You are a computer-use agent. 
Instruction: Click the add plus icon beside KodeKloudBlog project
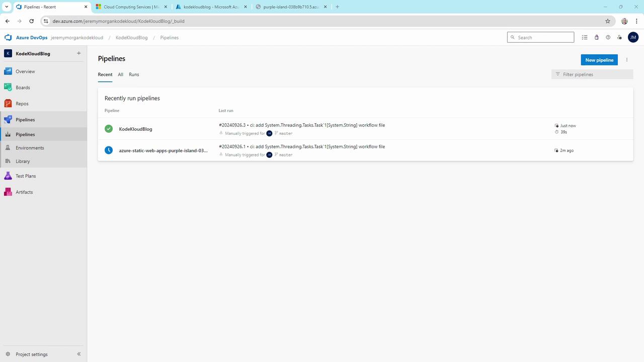pos(78,53)
